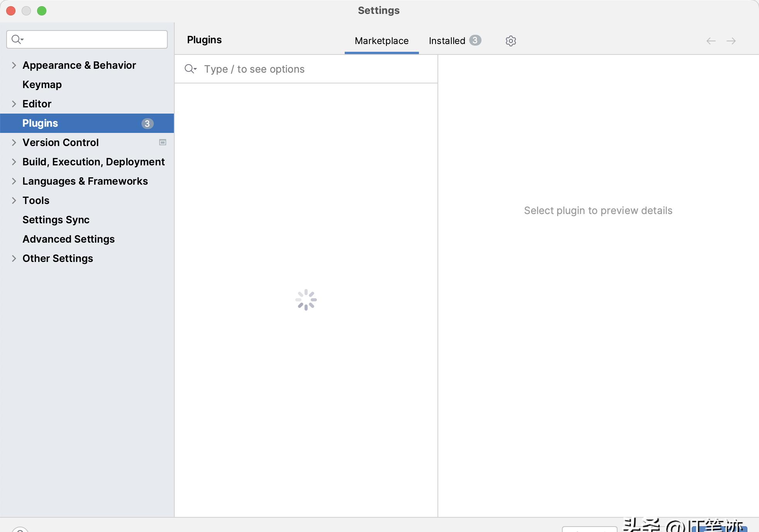Click the Version Control project-level settings icon
The image size is (759, 532).
pyautogui.click(x=163, y=143)
